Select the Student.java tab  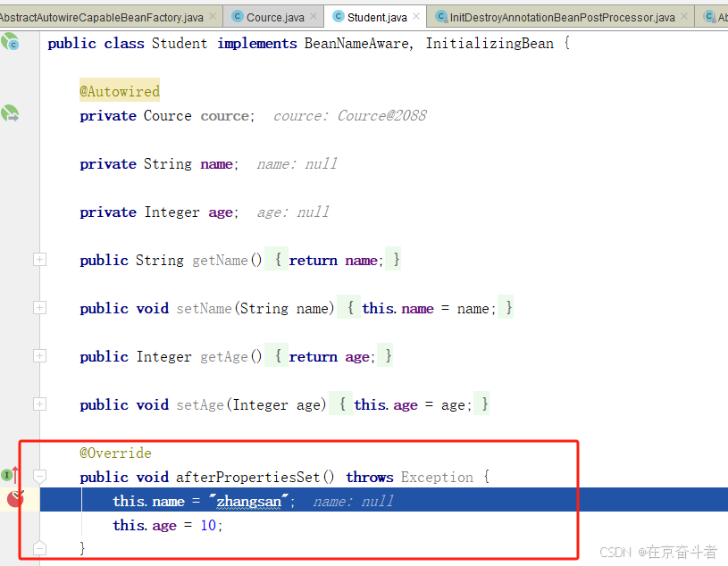pos(377,17)
